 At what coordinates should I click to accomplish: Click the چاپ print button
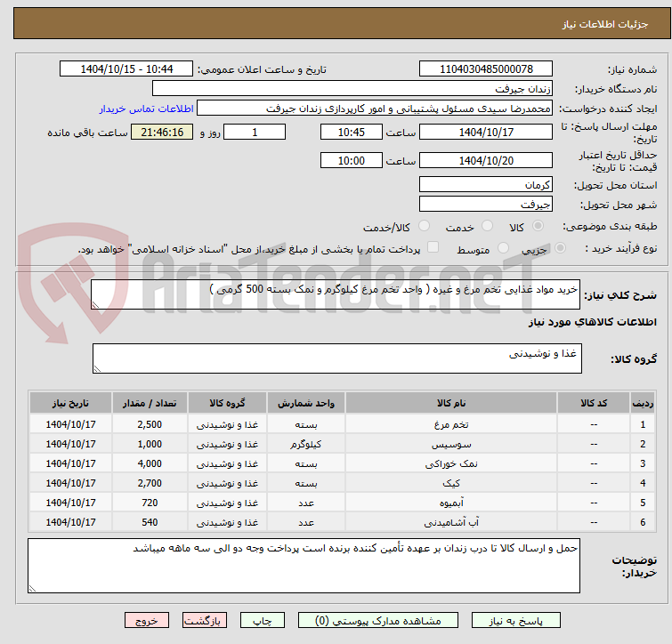263,621
